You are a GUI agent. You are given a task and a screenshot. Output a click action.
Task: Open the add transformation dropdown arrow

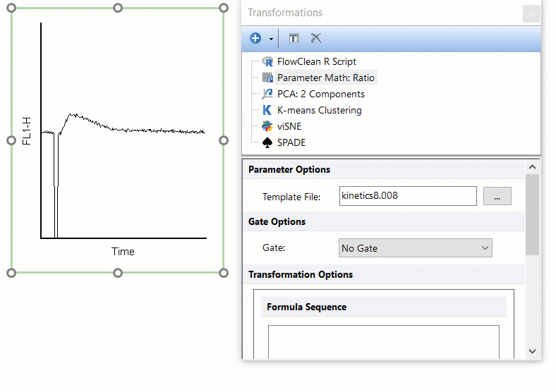pyautogui.click(x=271, y=39)
